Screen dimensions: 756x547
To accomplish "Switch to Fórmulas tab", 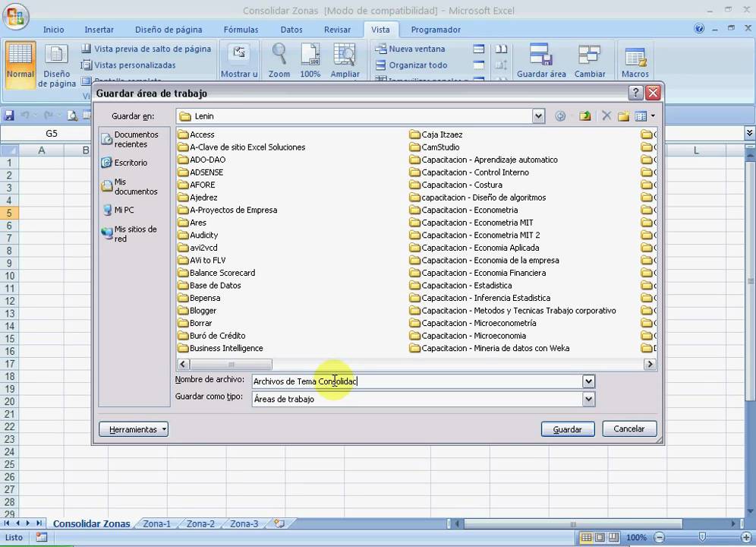I will (241, 30).
